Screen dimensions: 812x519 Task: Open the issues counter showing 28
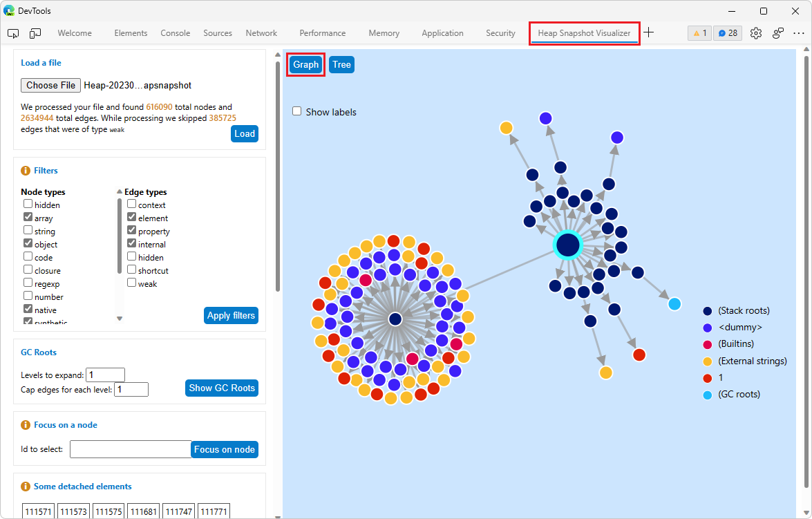click(728, 33)
